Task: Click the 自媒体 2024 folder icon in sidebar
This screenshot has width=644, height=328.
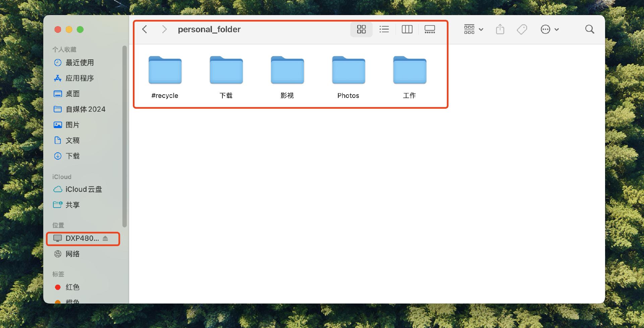Action: coord(58,109)
